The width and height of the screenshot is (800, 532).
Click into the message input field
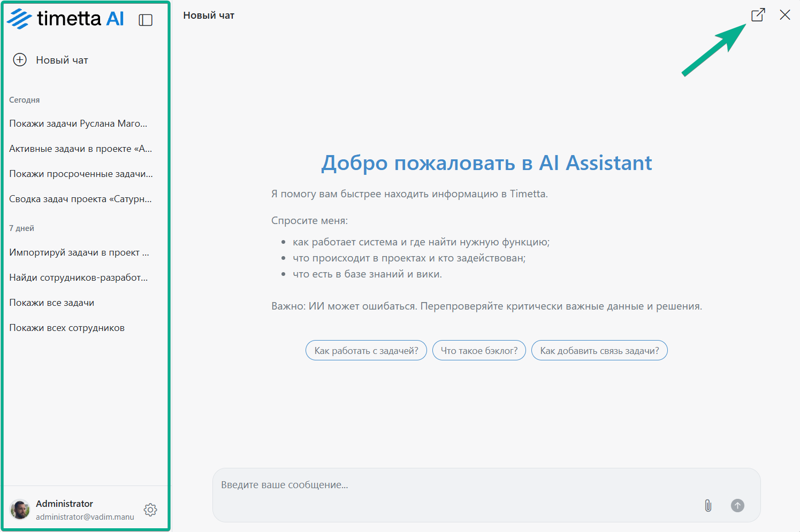(x=486, y=495)
